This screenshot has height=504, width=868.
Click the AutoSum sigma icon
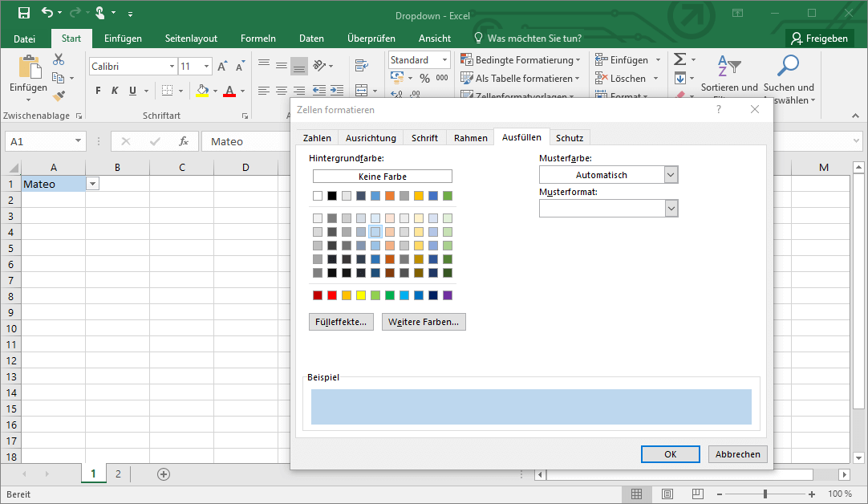coord(679,59)
